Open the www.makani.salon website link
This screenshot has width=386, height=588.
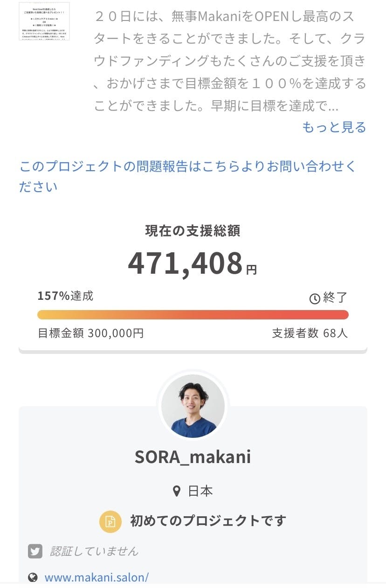coord(96,577)
